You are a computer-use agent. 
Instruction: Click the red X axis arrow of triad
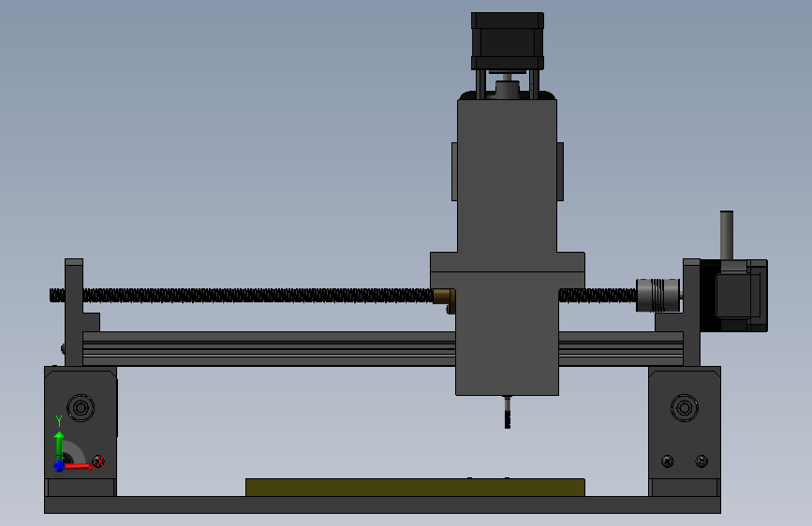click(80, 466)
